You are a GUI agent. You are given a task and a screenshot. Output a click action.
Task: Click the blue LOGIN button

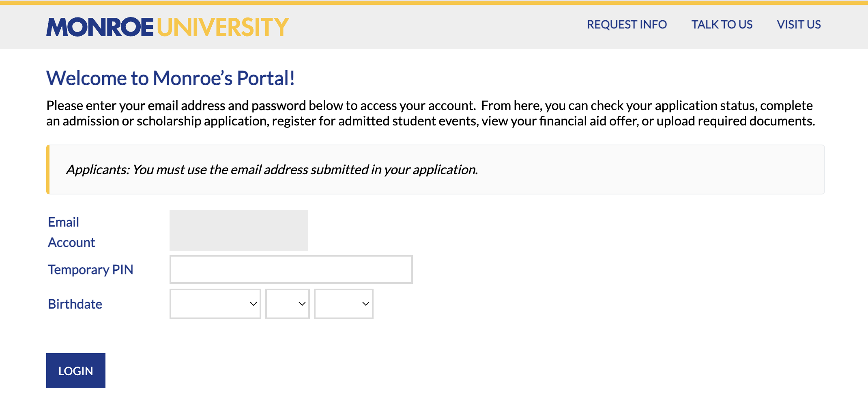pyautogui.click(x=76, y=371)
